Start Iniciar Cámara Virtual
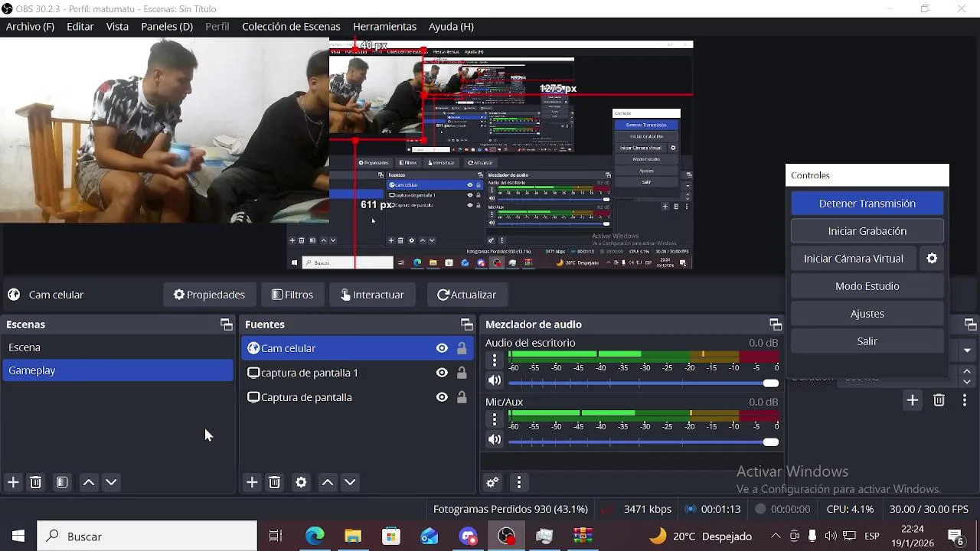This screenshot has width=980, height=551. point(853,259)
